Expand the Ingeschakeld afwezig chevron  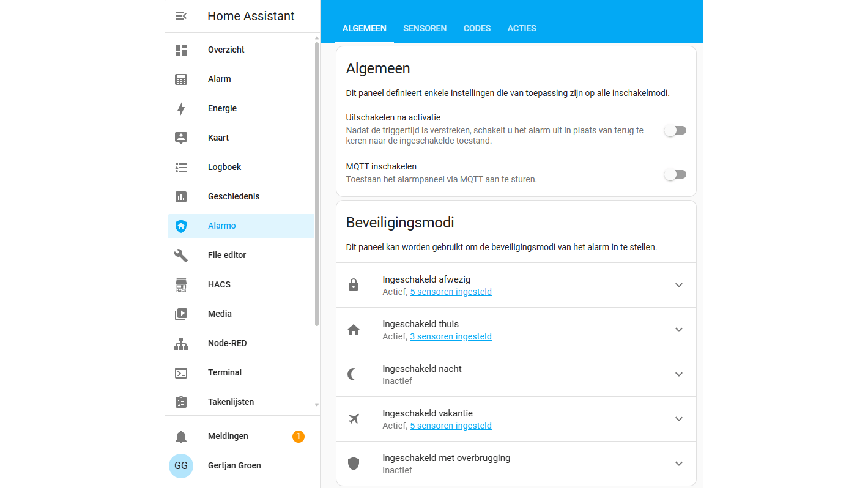pos(679,285)
